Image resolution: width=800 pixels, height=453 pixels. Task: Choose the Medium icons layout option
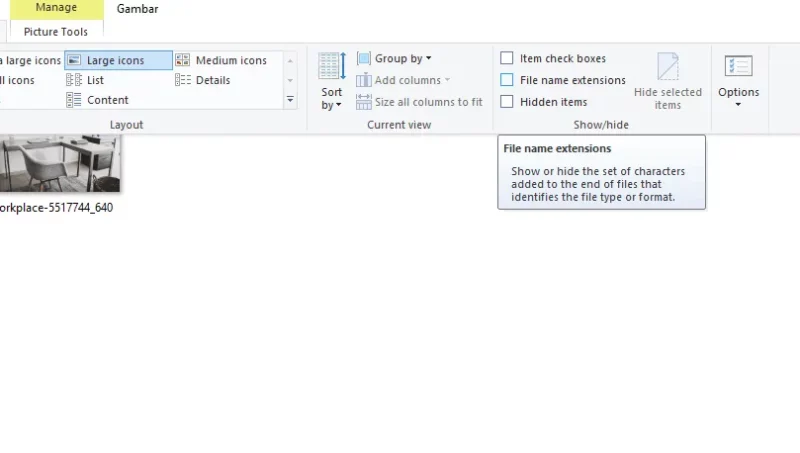coord(221,60)
